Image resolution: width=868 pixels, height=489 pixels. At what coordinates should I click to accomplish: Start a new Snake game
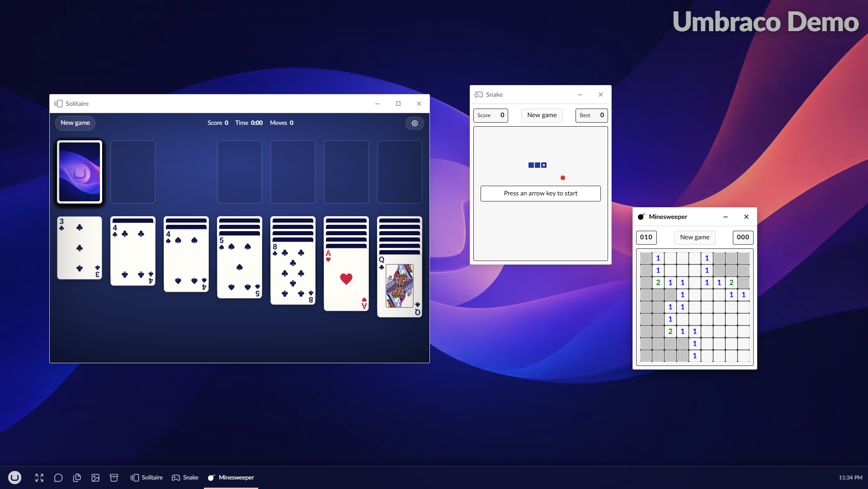pos(542,115)
